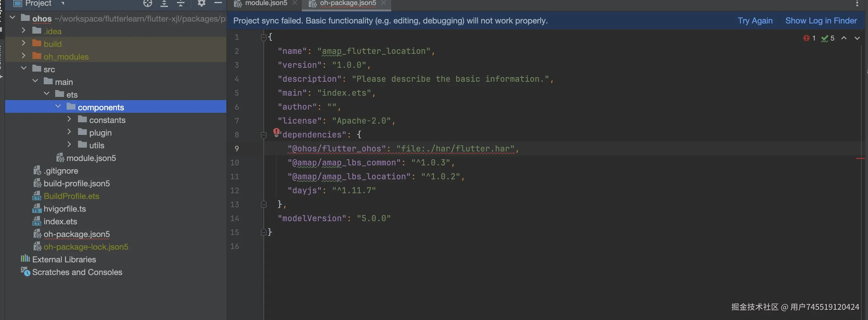Click the Try Again link
This screenshot has height=320, width=868.
(755, 21)
